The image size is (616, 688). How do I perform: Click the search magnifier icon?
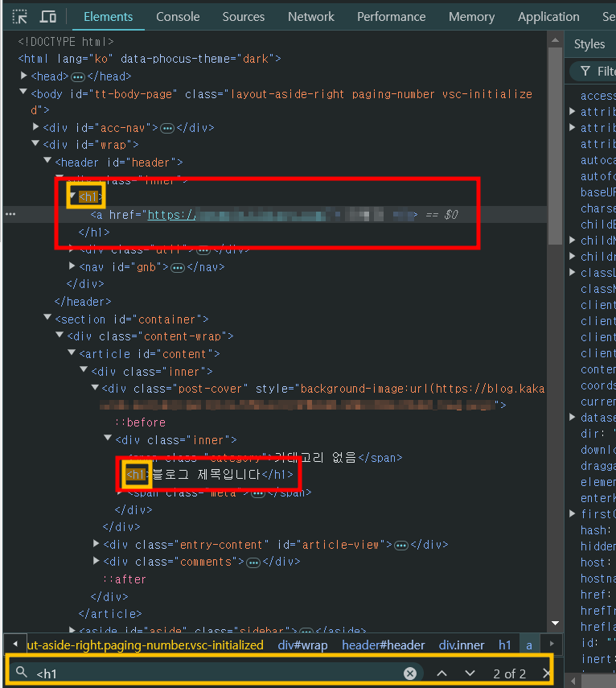22,672
